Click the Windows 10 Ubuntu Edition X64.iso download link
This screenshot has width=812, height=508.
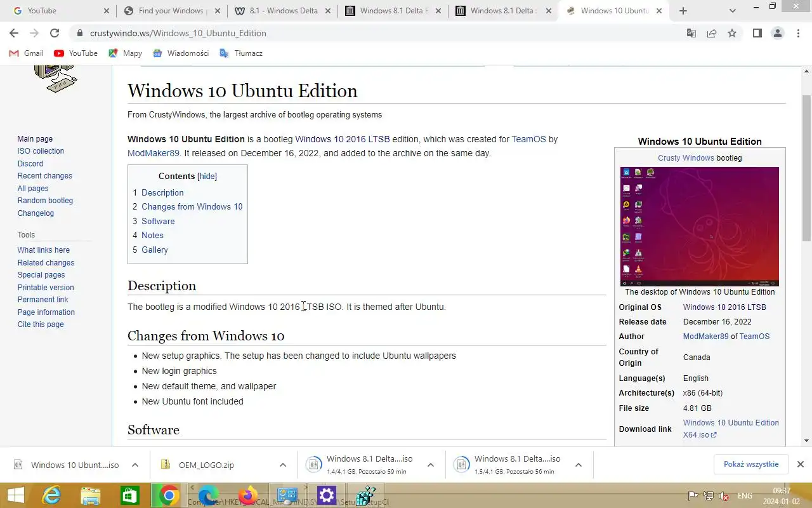click(731, 429)
